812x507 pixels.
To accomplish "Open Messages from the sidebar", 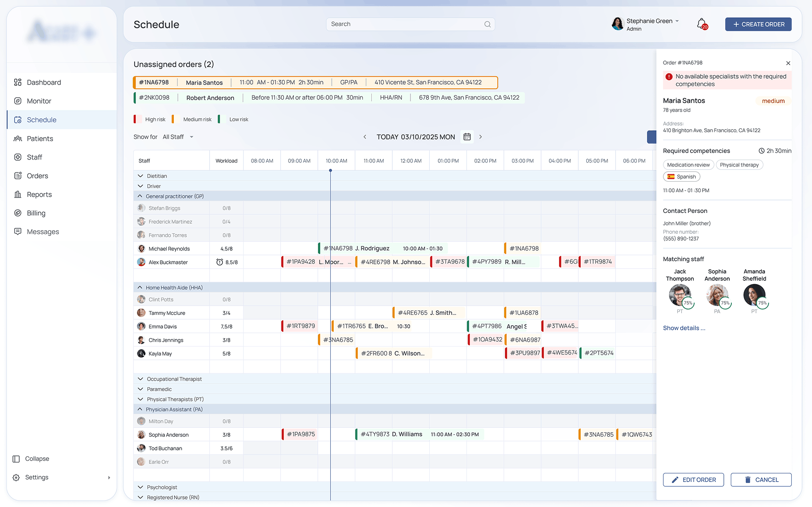I will [43, 231].
